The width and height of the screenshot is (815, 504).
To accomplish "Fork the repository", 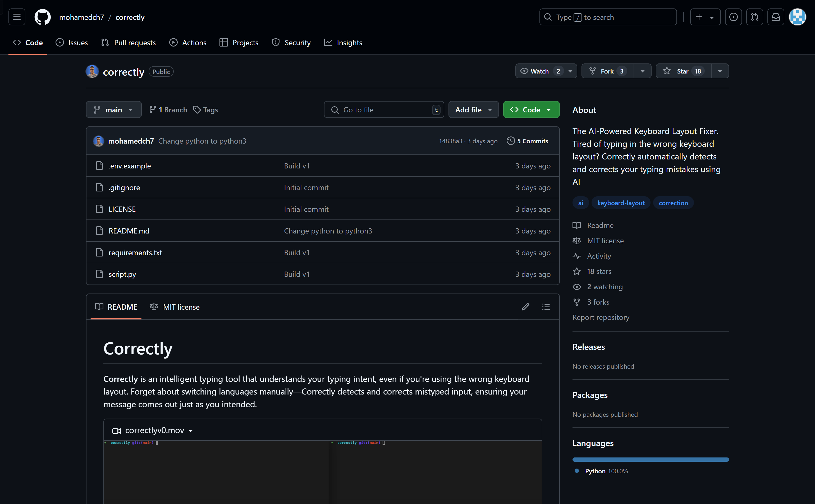I will (x=608, y=71).
